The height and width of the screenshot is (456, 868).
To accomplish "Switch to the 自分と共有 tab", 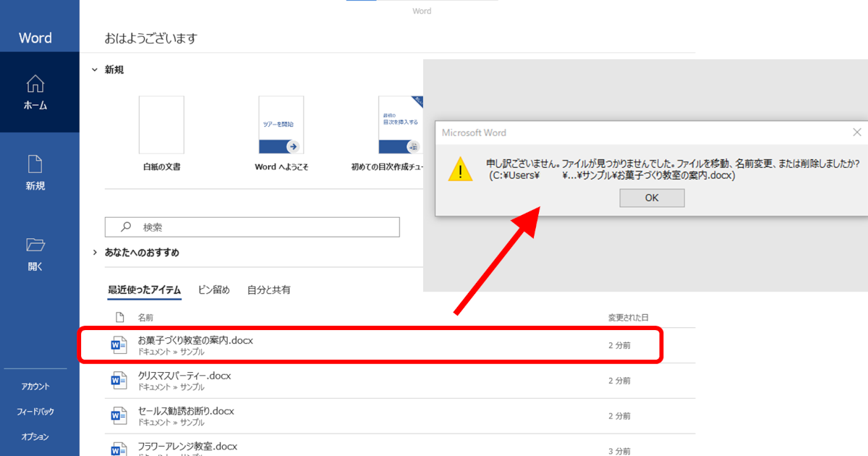I will point(269,290).
